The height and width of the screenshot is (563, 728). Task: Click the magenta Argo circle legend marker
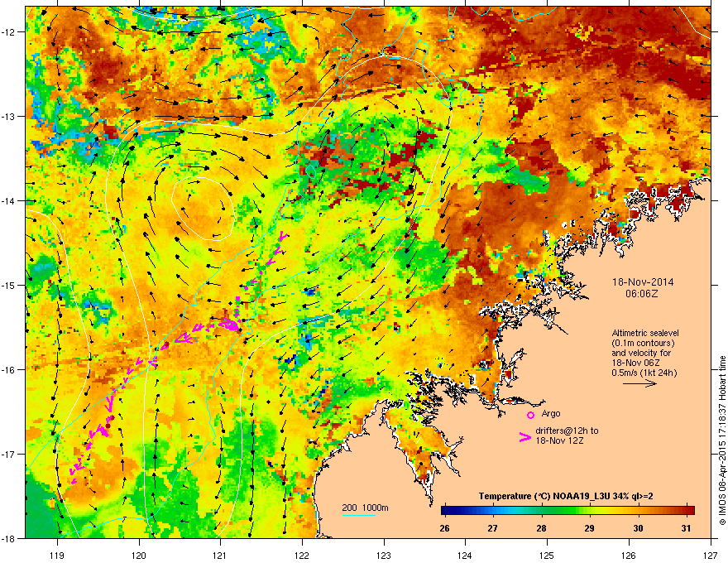coord(530,415)
